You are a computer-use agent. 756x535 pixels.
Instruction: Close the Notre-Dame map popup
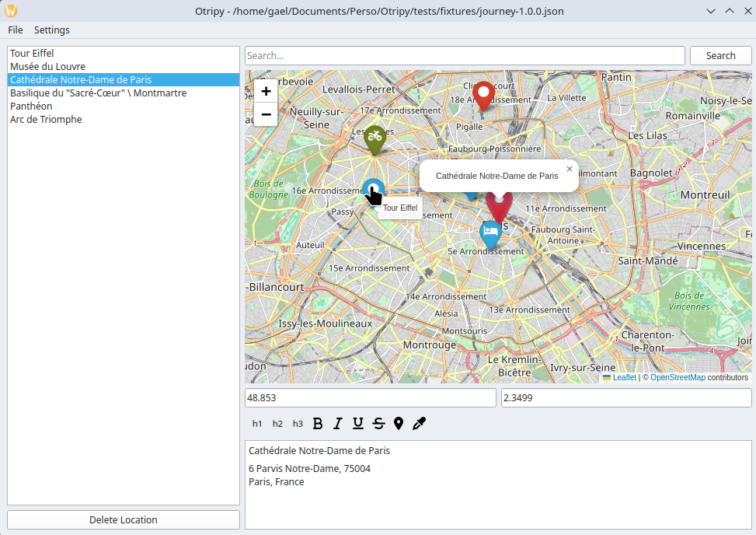(x=570, y=169)
